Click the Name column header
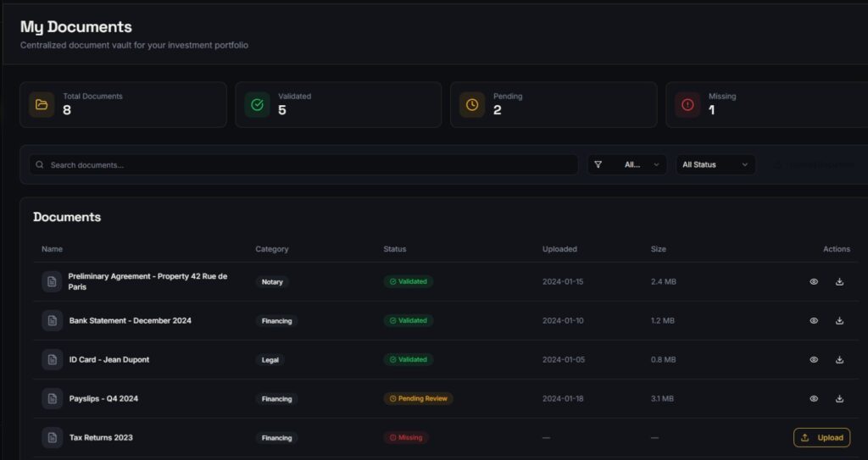 (x=52, y=249)
